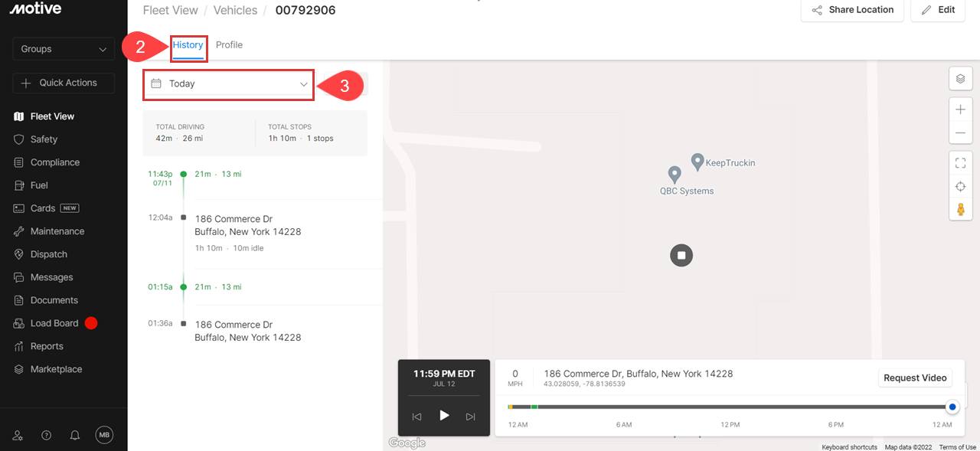Open the Groups dropdown
The width and height of the screenshot is (980, 451).
(63, 48)
